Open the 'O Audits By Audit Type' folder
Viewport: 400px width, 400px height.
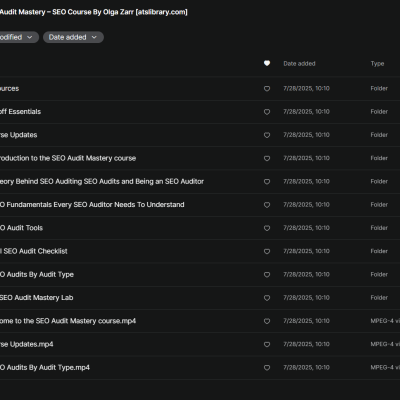tap(37, 275)
